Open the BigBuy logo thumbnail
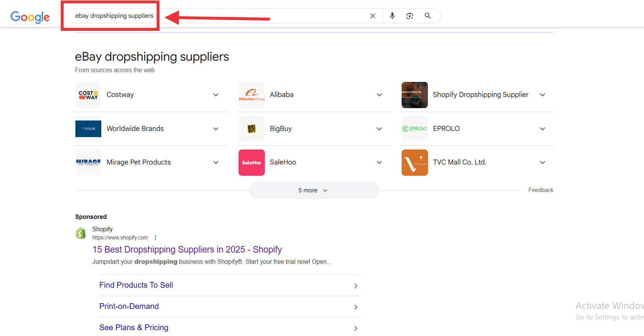644x336 pixels. (x=252, y=129)
